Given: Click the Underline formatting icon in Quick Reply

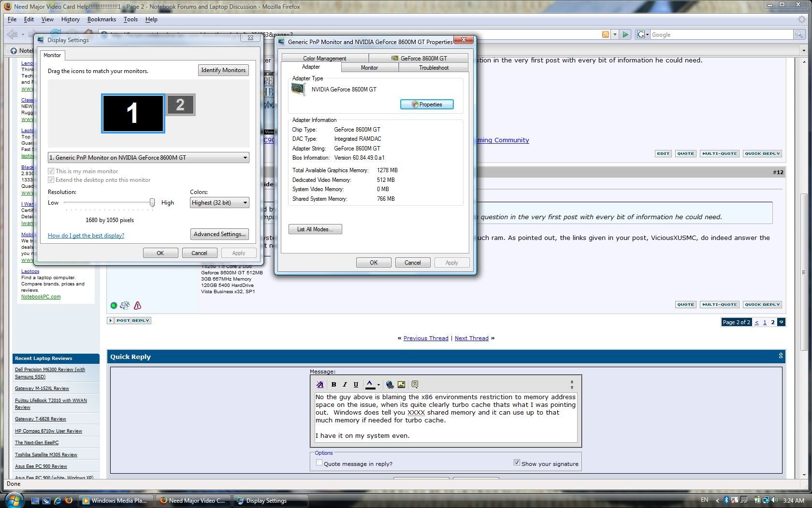Looking at the screenshot, I should [x=356, y=385].
